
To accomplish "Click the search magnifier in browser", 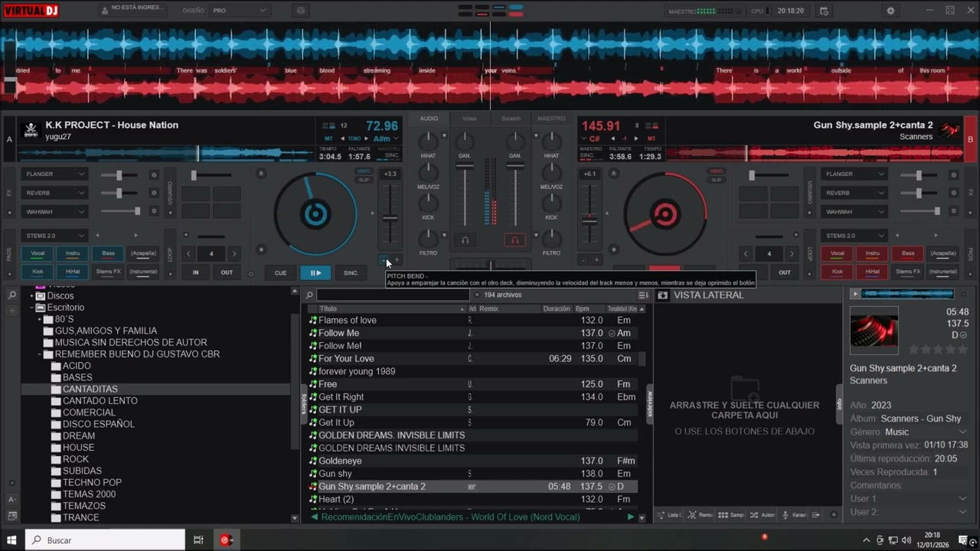I will pos(309,295).
